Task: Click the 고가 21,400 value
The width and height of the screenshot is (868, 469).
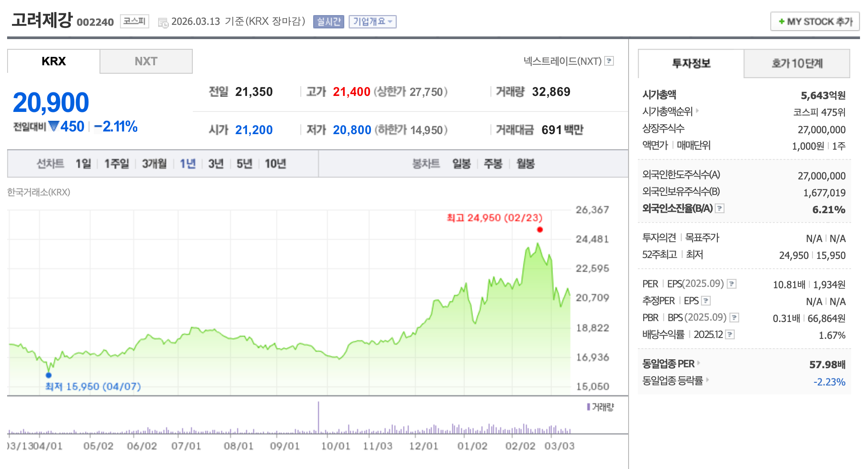Action: click(351, 92)
